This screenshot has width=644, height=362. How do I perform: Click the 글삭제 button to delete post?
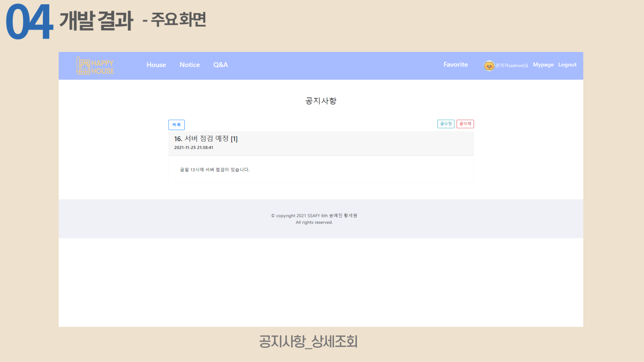click(465, 124)
